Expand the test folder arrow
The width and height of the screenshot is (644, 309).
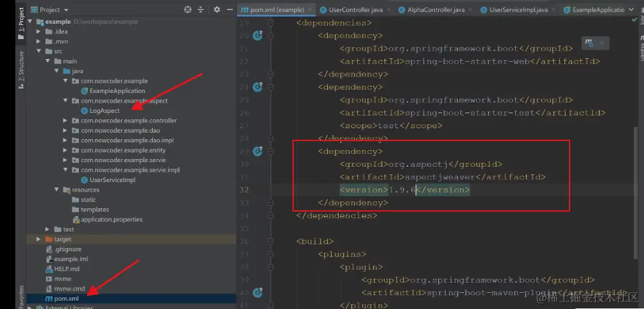pos(47,229)
